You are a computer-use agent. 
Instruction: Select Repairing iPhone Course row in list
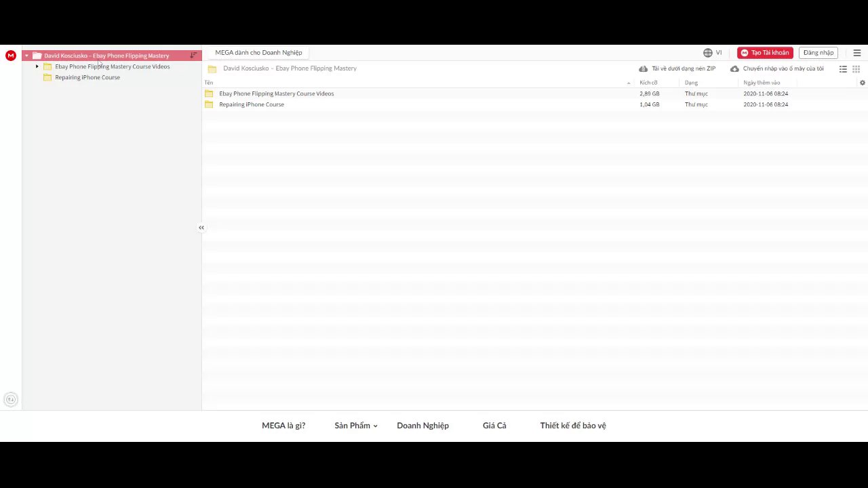(x=534, y=104)
